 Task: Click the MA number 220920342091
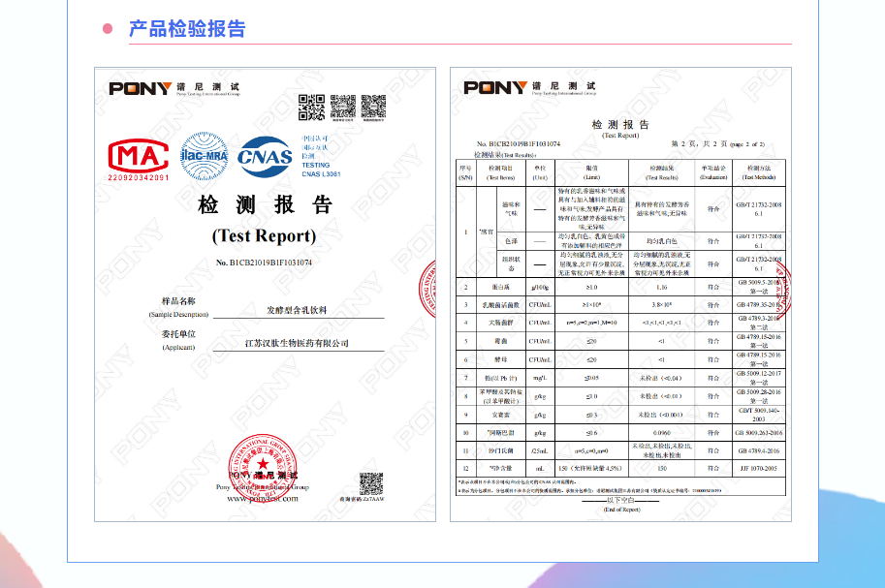click(x=139, y=177)
